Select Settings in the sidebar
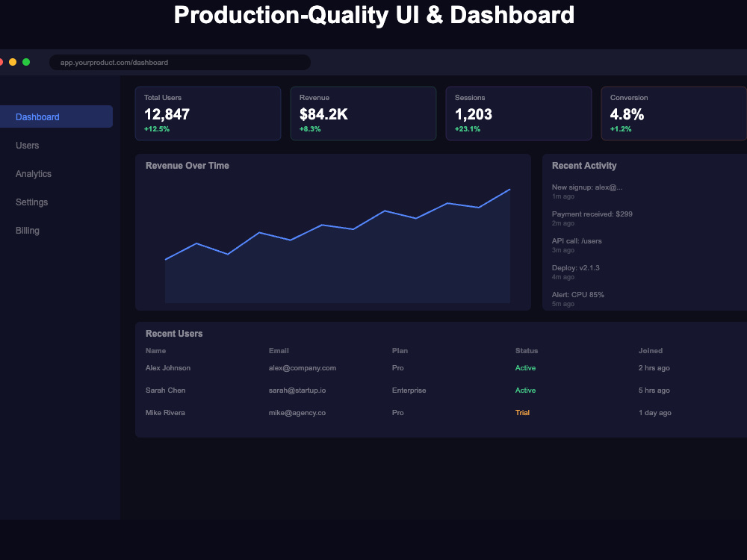The width and height of the screenshot is (747, 560). click(31, 202)
